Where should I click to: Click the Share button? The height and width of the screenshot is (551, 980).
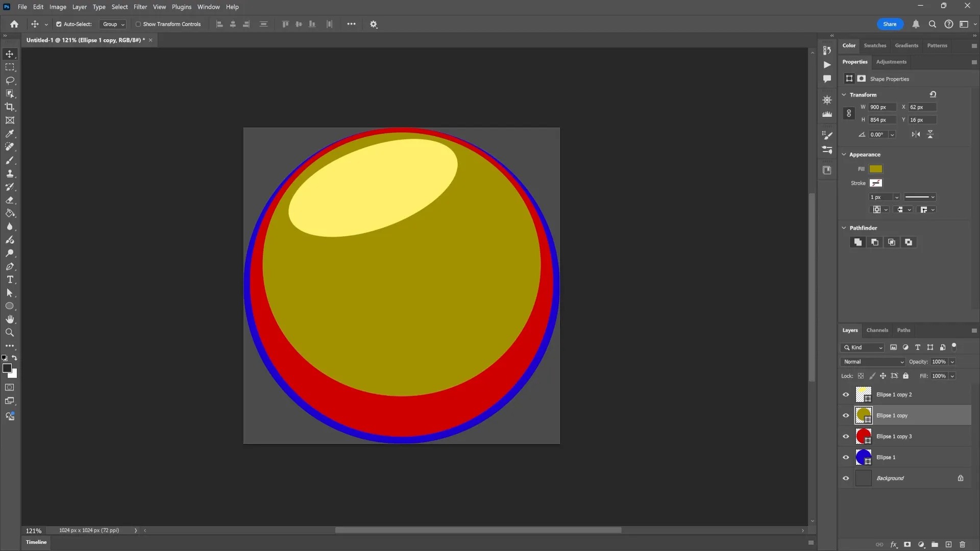890,24
